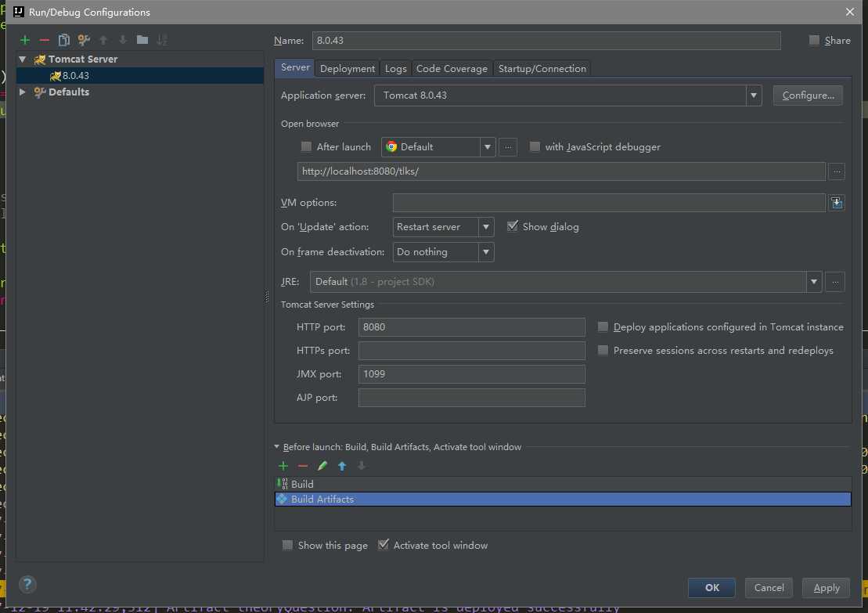Image resolution: width=868 pixels, height=613 pixels.
Task: Create new folder icon in toolbar
Action: coord(142,40)
